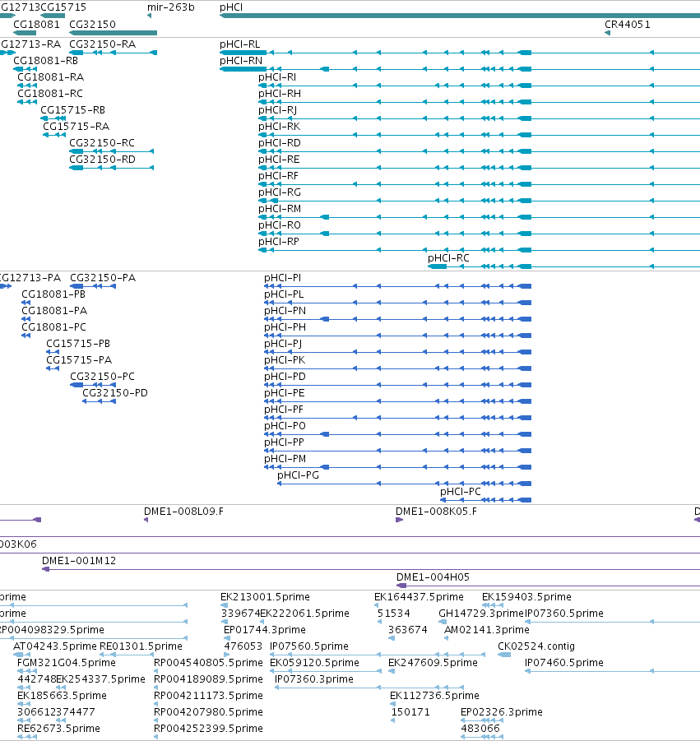Pick the CG18081-PC protein label

[54, 327]
